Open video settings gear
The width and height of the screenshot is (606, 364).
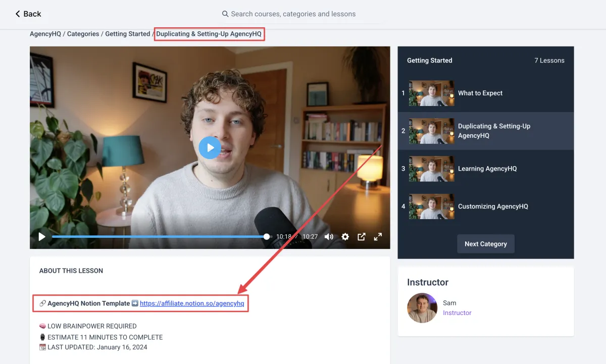(x=345, y=236)
